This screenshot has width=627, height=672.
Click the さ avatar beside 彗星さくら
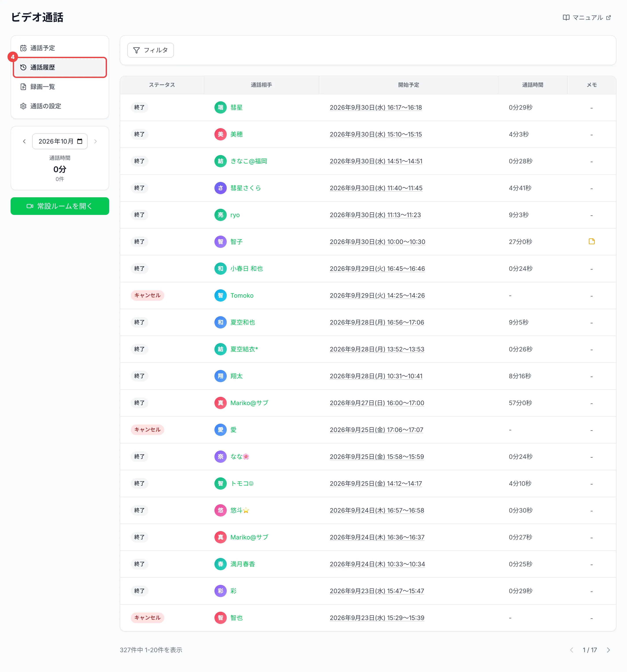click(220, 188)
